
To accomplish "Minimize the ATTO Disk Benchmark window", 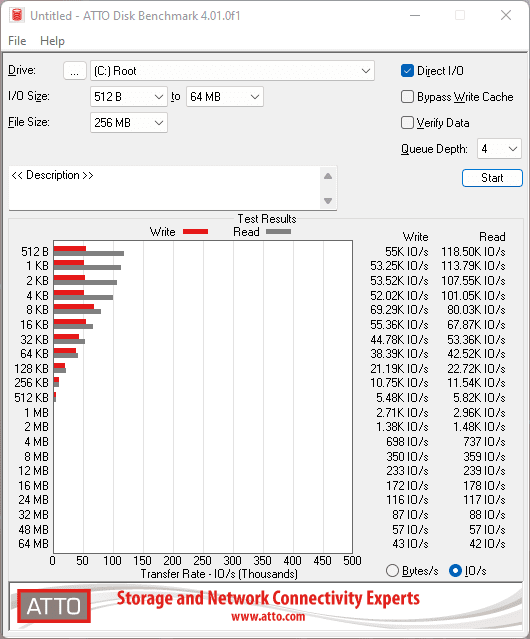I will pos(415,15).
